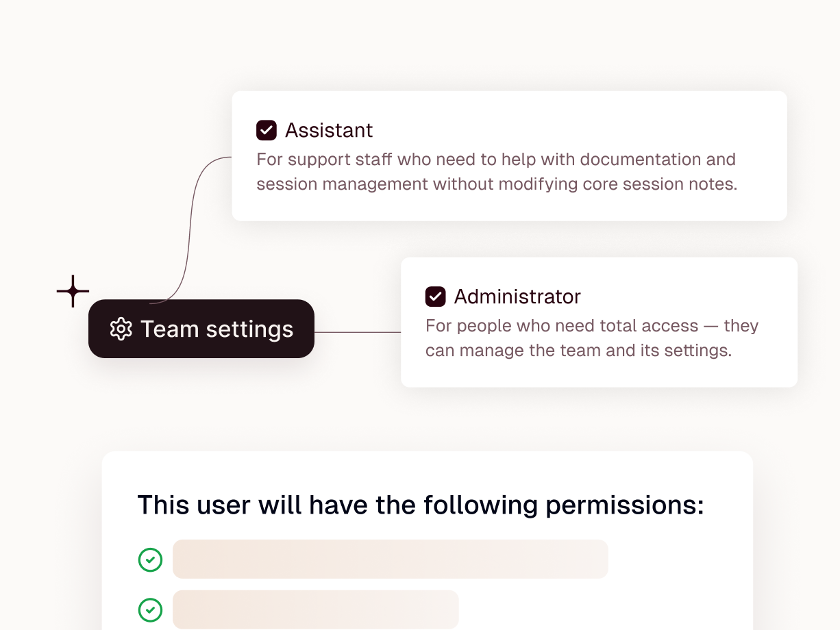Viewport: 840px width, 630px height.
Task: Expand the Team settings options
Action: tap(201, 329)
